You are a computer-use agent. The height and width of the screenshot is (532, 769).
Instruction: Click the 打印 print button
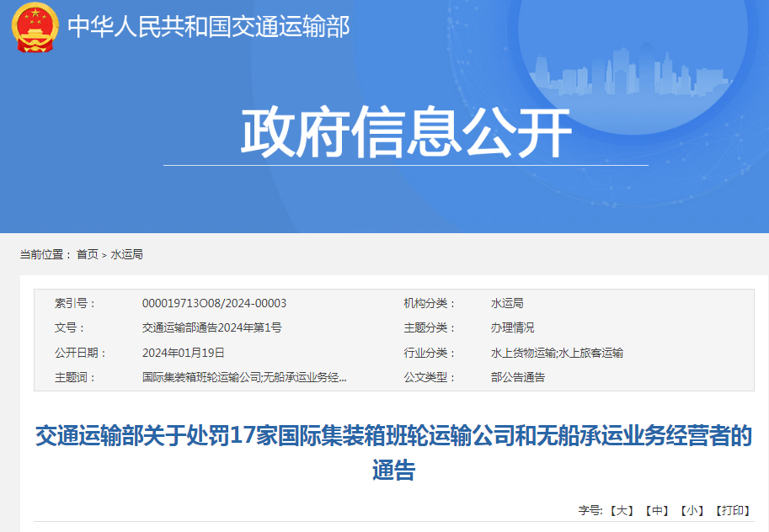coord(733,510)
